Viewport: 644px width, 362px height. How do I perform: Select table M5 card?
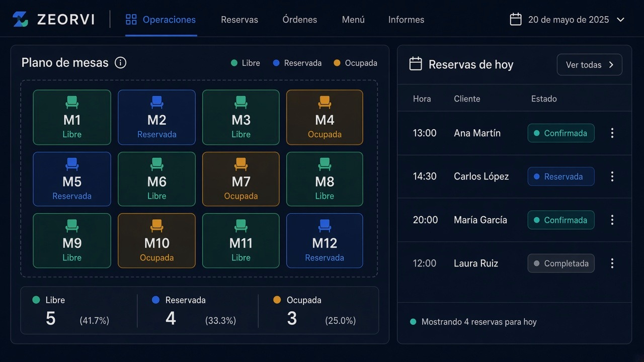tap(72, 179)
